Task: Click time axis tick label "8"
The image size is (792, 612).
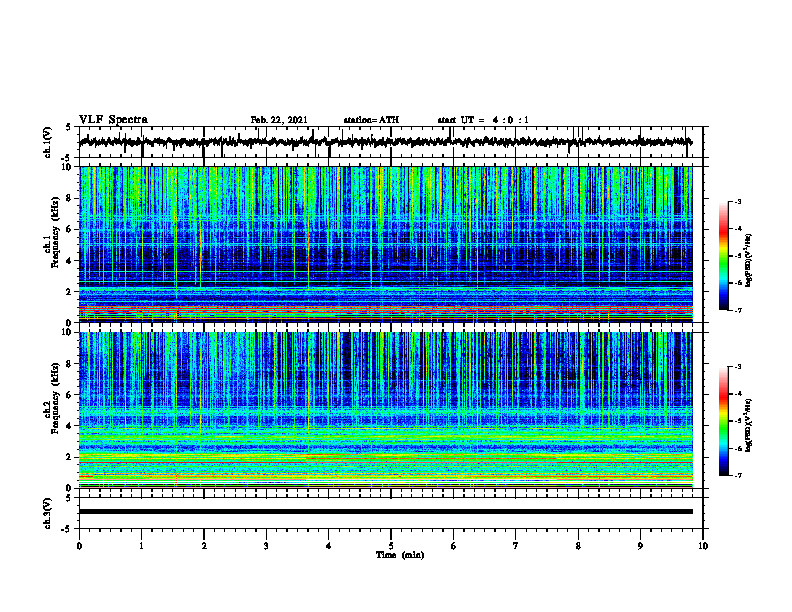Action: click(578, 546)
